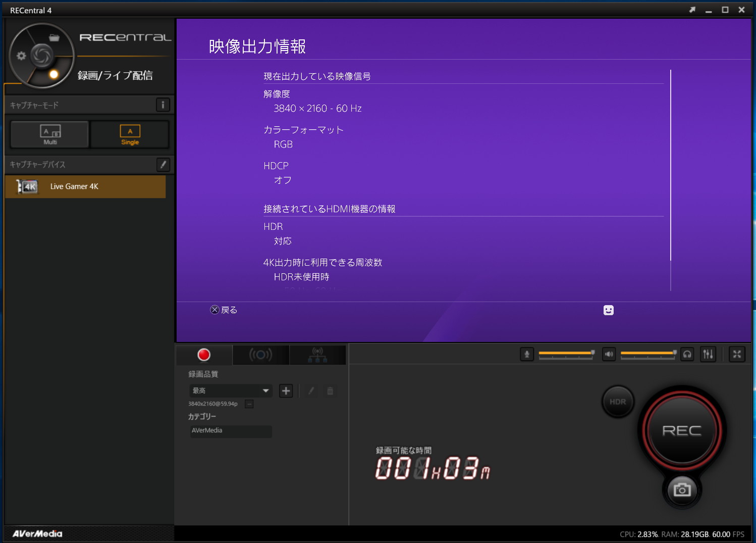This screenshot has width=756, height=543.
Task: Click the HDR 対応 value
Action: (283, 241)
